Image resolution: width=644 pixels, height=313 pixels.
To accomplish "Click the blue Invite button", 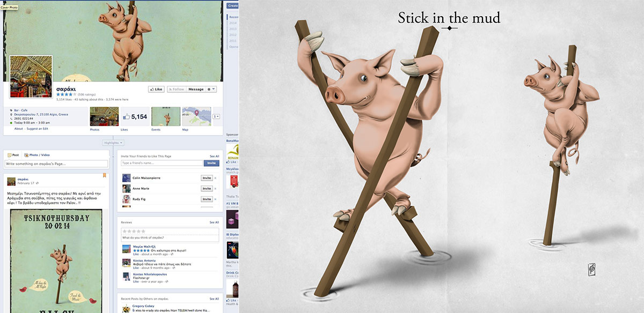I will click(x=211, y=163).
